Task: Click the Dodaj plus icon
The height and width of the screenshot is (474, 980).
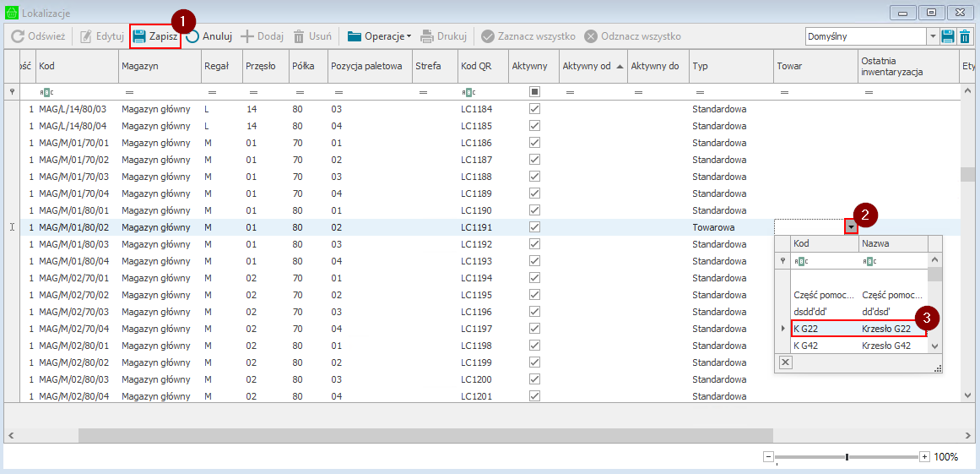Action: (247, 36)
